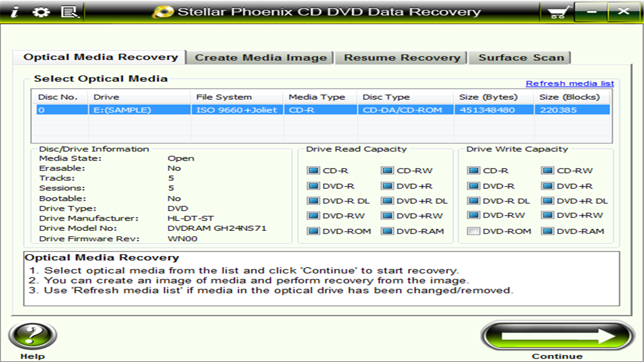Toggle DVD+RW checkbox in Drive Read Capacity

point(387,216)
